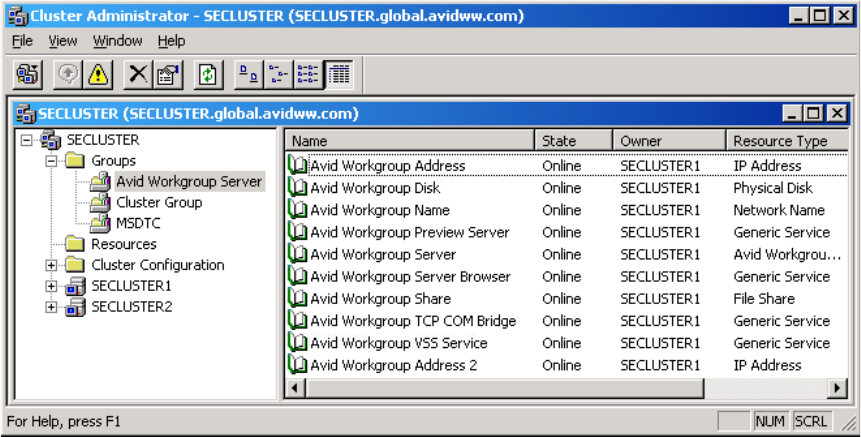Click horizontal scrollbar right arrow
861x437 pixels.
coord(837,388)
